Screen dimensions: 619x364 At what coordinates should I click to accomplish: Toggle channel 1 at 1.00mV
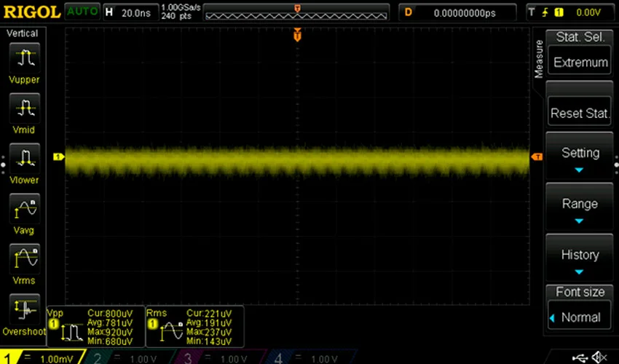coord(44,358)
